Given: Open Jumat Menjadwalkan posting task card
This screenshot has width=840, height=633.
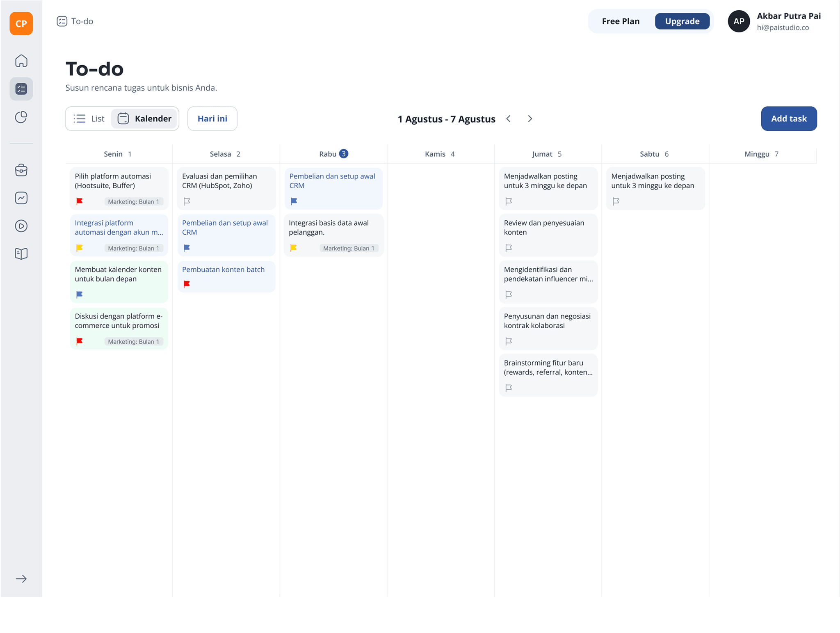Looking at the screenshot, I should (x=548, y=189).
